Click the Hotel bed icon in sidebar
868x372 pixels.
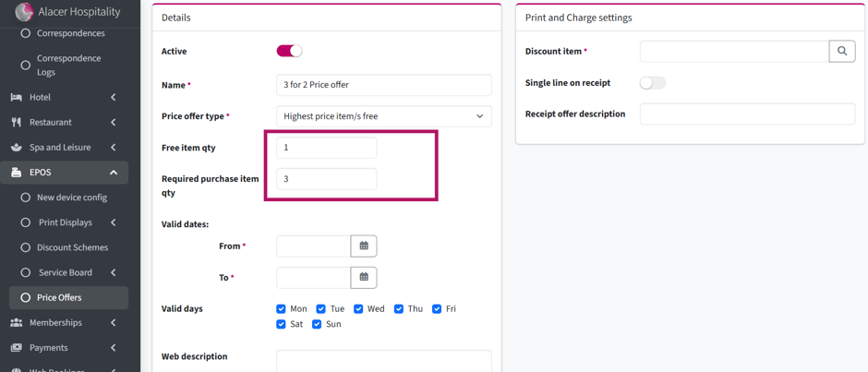pyautogui.click(x=17, y=98)
